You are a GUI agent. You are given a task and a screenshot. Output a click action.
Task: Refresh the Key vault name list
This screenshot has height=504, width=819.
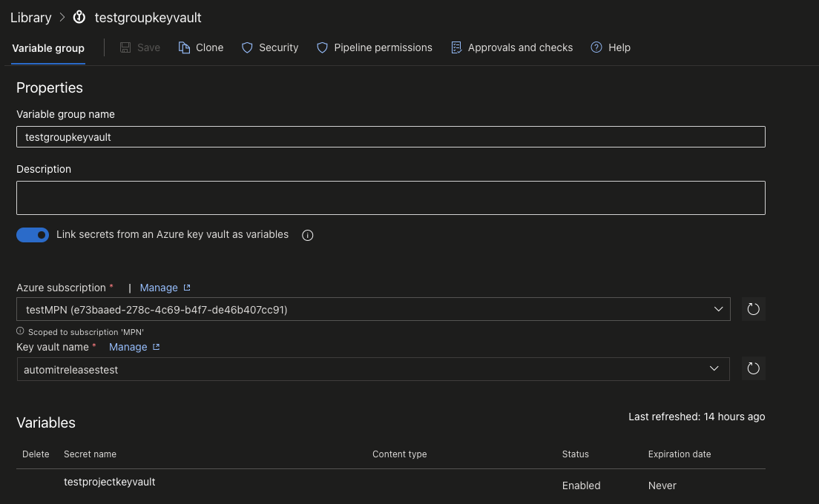point(753,368)
